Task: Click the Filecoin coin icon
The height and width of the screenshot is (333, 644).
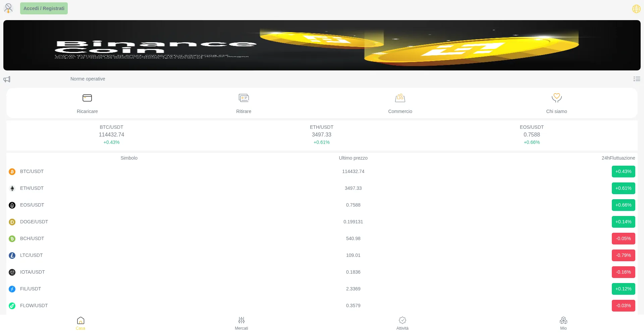Action: coord(12,289)
